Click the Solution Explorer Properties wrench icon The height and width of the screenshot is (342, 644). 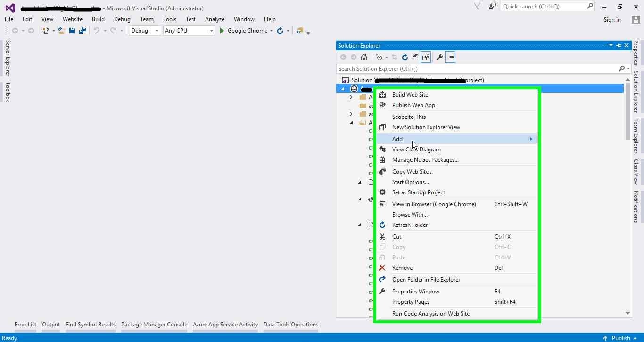pos(439,57)
